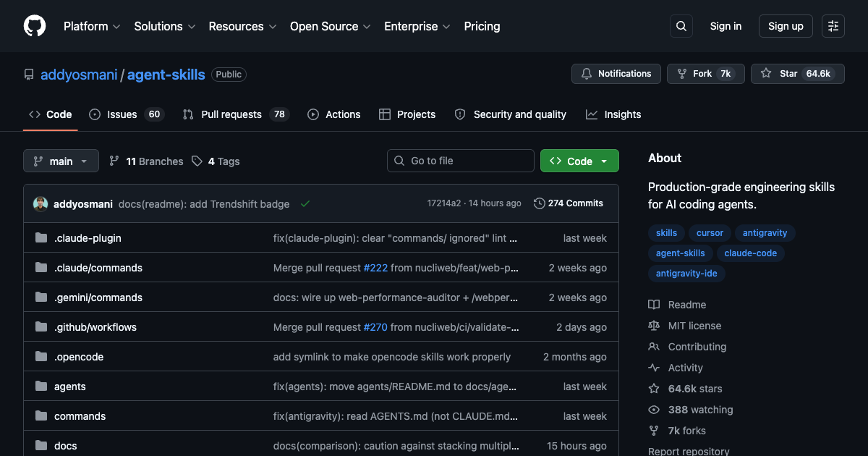Select the agent-skills topic tag
The image size is (868, 456).
681,253
